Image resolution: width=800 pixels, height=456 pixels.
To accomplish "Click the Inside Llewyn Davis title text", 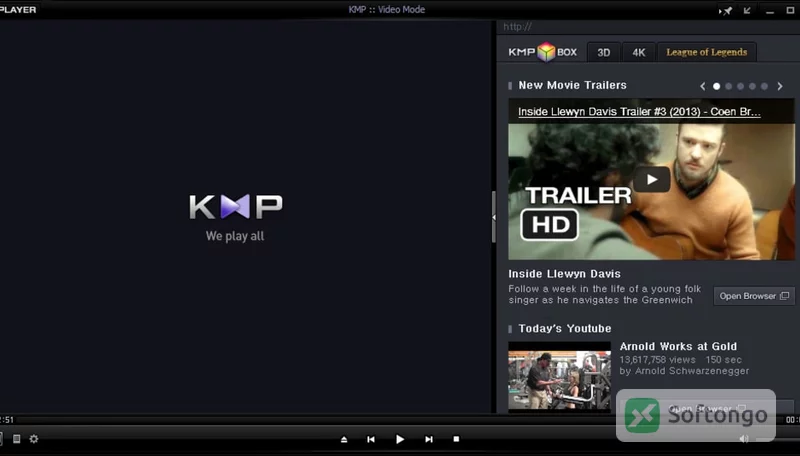I will (x=564, y=274).
